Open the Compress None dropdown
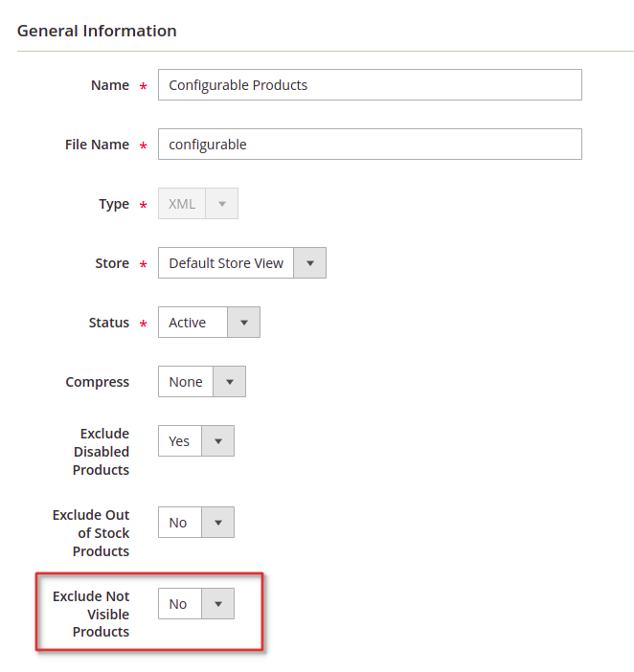This screenshot has height=672, width=634. [202, 381]
